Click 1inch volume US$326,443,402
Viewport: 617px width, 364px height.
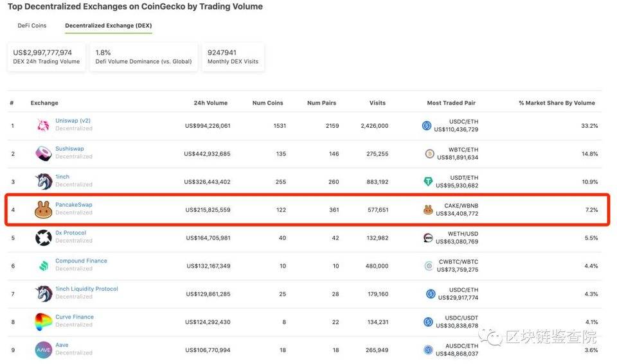tap(208, 182)
